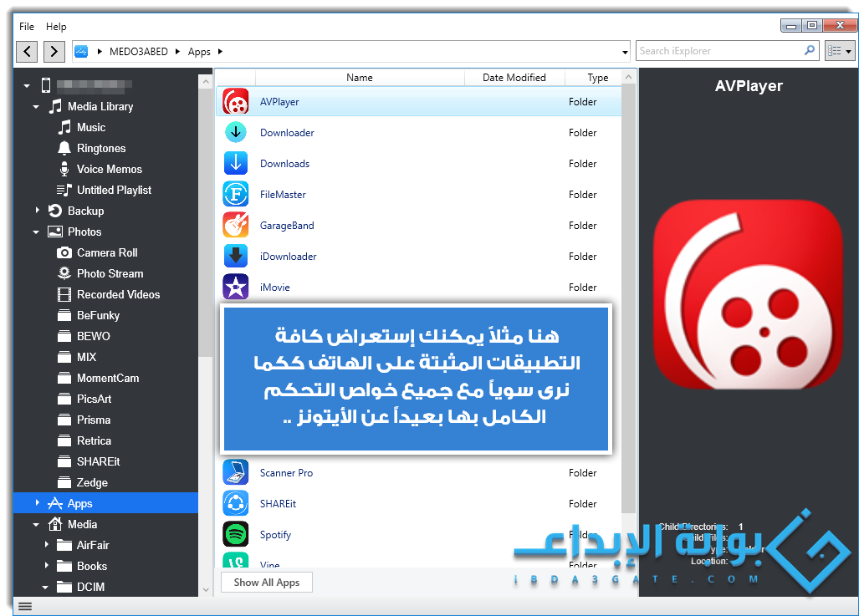Select Retrica album in sidebar
Screen dimensions: 859x616
coord(94,440)
